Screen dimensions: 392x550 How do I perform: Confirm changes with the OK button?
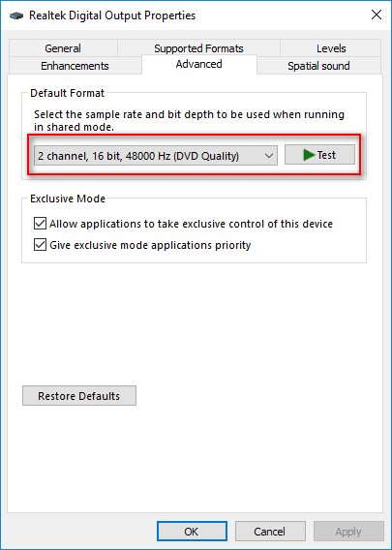[192, 532]
